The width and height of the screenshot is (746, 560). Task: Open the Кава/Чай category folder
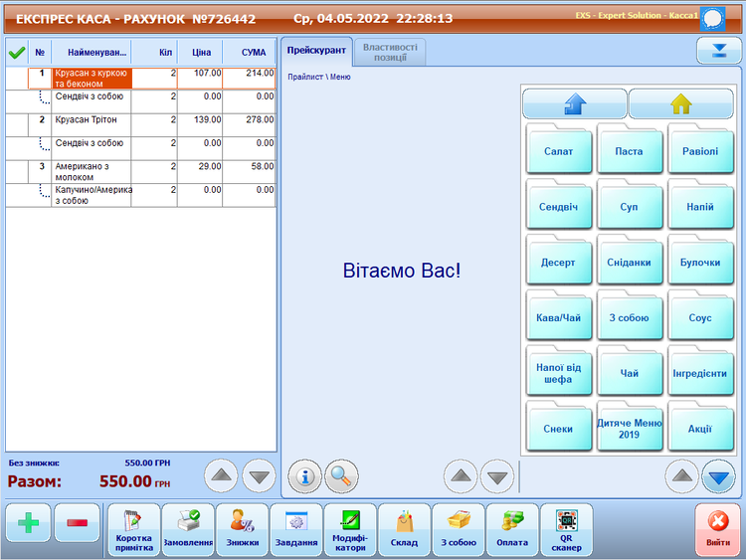click(558, 318)
